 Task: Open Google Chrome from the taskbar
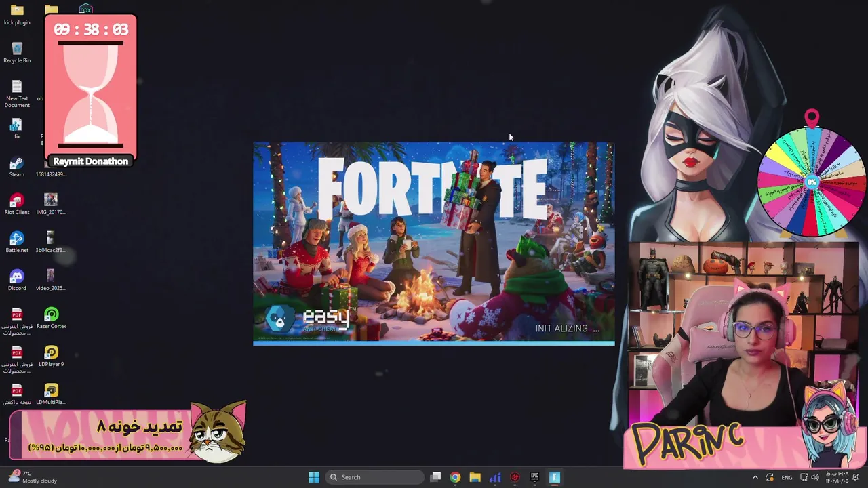tap(455, 477)
